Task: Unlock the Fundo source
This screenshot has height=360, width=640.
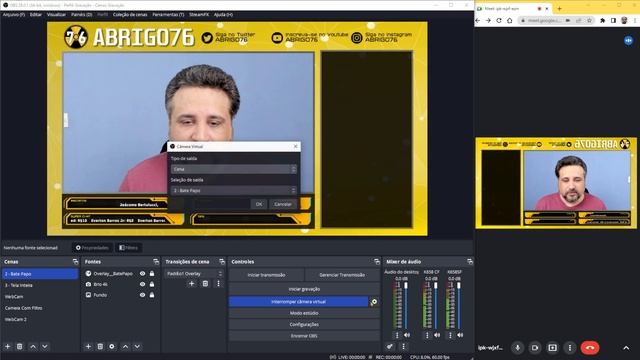Action: click(x=152, y=295)
